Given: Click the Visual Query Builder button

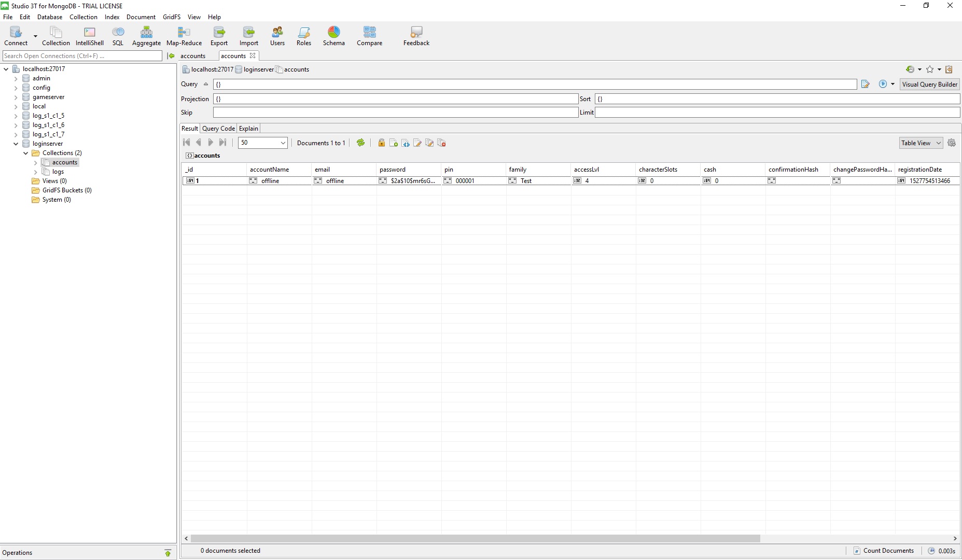Looking at the screenshot, I should tap(929, 85).
